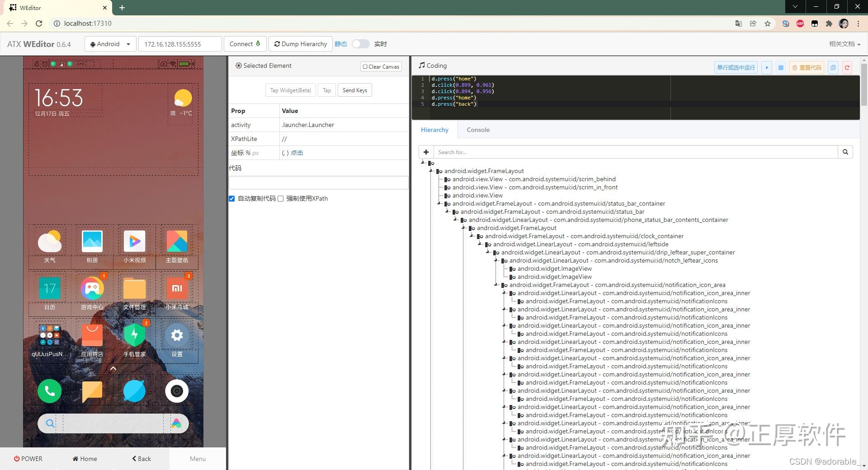Image resolution: width=868 pixels, height=470 pixels.
Task: Click the Dump Hierarchy button
Action: tap(301, 44)
